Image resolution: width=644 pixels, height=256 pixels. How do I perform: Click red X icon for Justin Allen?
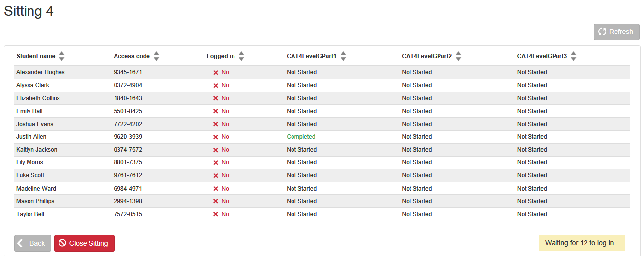[215, 137]
